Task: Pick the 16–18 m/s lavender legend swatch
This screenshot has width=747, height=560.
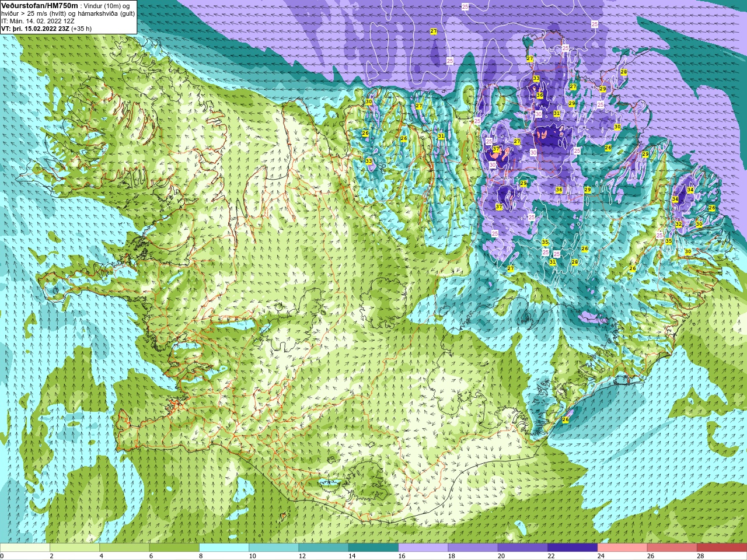Action: (x=423, y=548)
